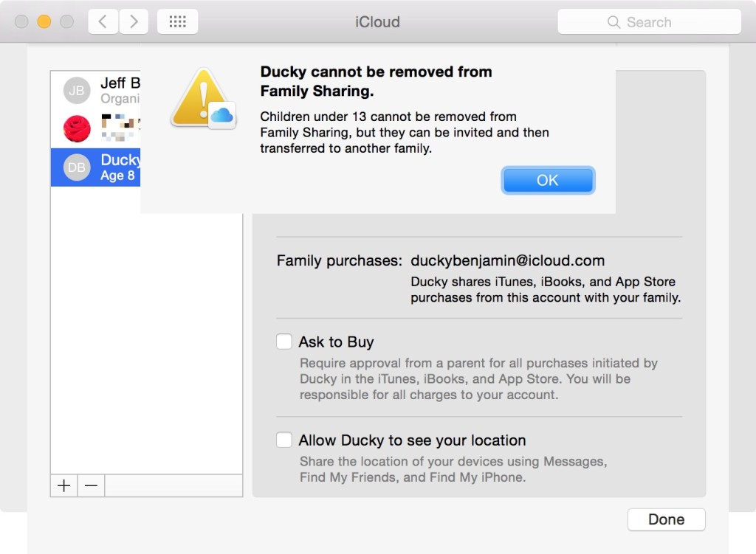This screenshot has width=756, height=554.
Task: Select the red rose avatar member
Action: coord(77,128)
